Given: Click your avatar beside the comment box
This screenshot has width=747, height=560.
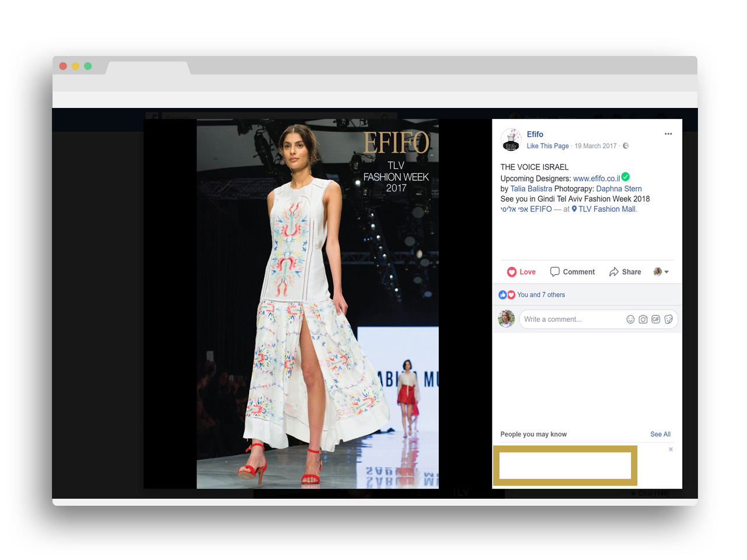Looking at the screenshot, I should pyautogui.click(x=506, y=318).
